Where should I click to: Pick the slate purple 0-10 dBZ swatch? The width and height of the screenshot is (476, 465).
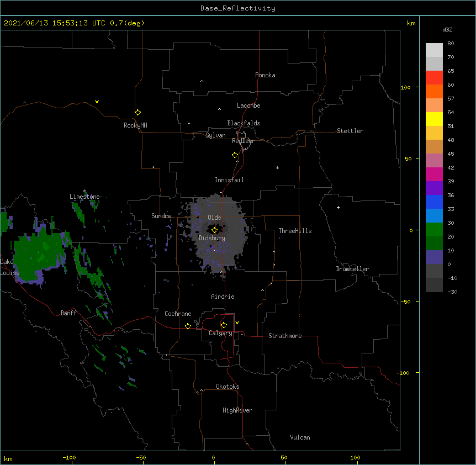pos(434,257)
